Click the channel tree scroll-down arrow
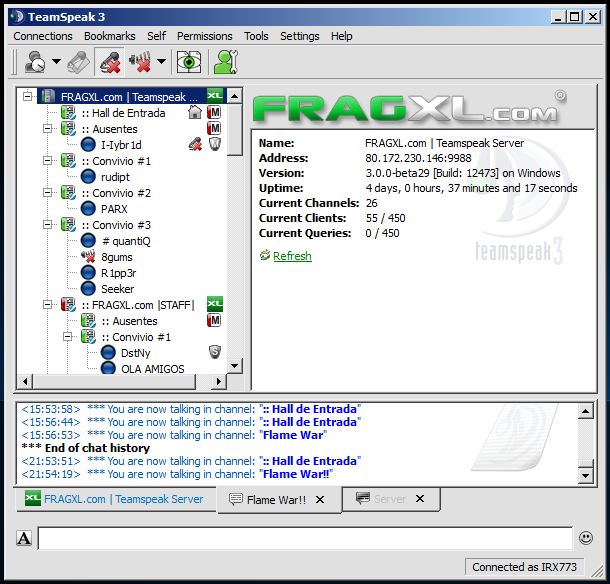This screenshot has height=584, width=610. (235, 366)
